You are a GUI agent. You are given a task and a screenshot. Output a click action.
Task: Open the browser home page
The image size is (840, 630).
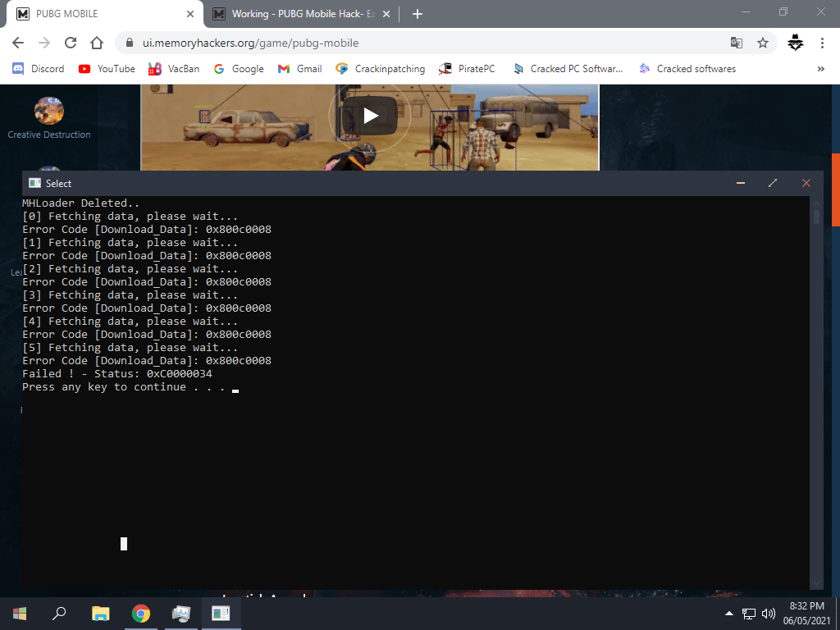tap(97, 43)
